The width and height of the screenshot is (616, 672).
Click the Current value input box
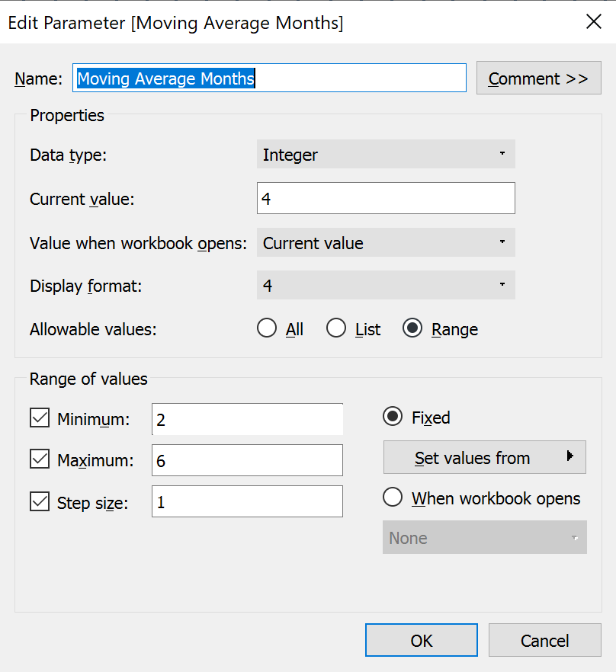point(385,197)
